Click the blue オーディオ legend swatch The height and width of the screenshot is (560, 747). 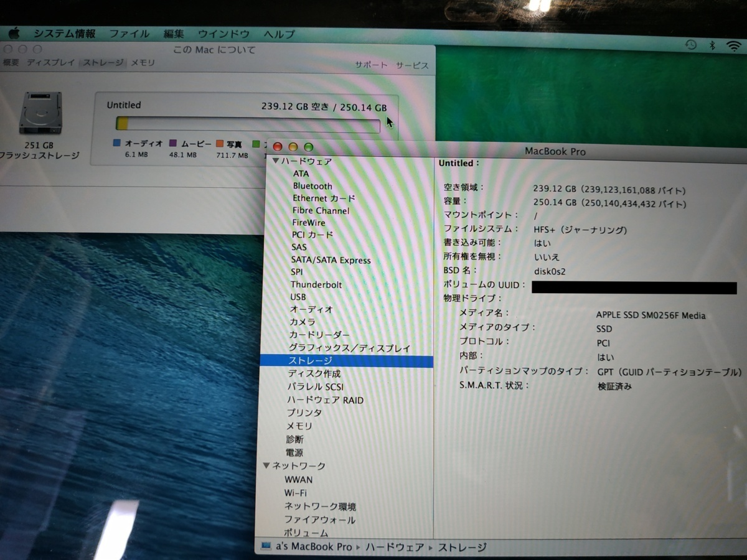click(116, 142)
